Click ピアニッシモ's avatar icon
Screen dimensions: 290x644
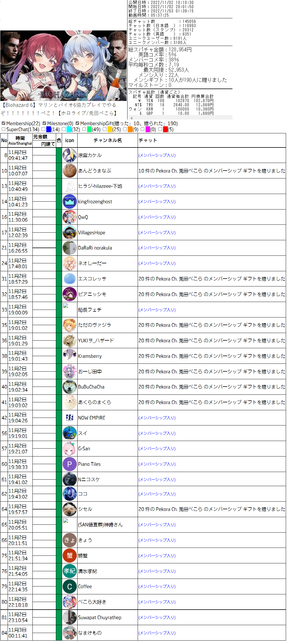[x=70, y=294]
